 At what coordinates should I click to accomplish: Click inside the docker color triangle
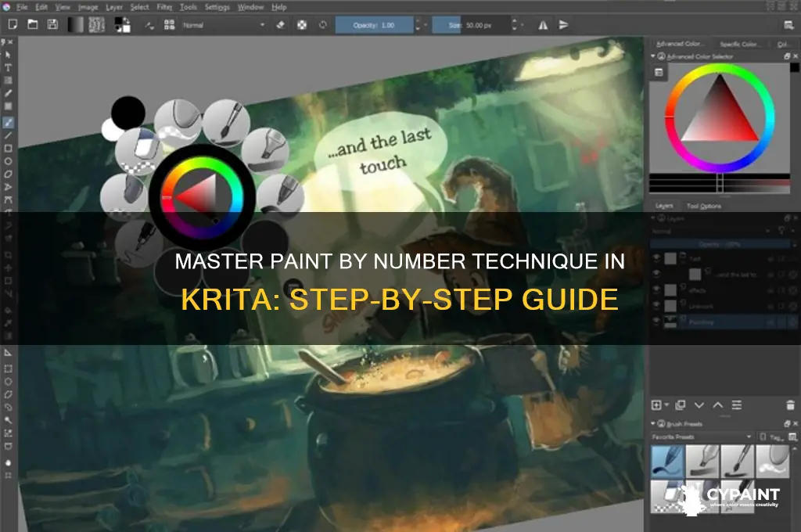pyautogui.click(x=720, y=116)
